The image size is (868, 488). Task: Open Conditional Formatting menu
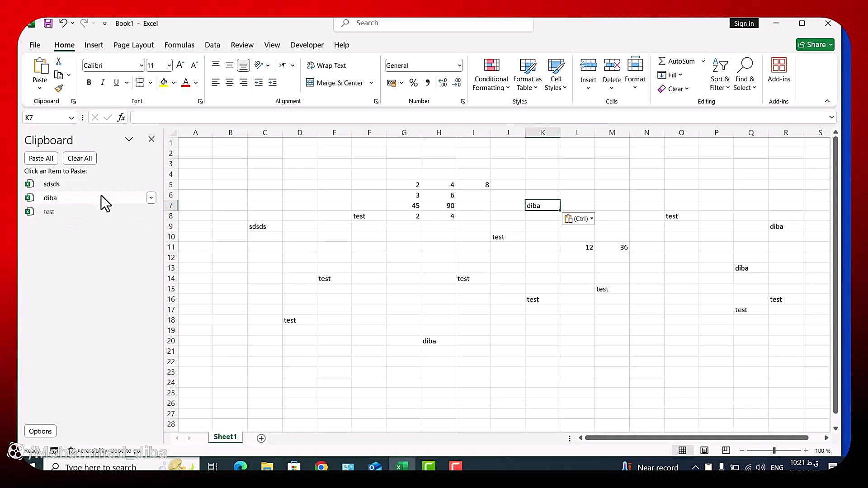tap(491, 75)
